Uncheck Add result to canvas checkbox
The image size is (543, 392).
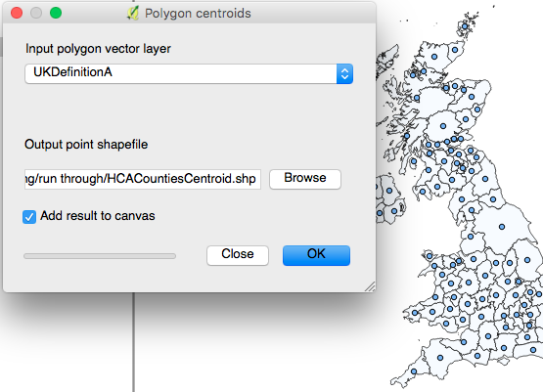pyautogui.click(x=29, y=217)
